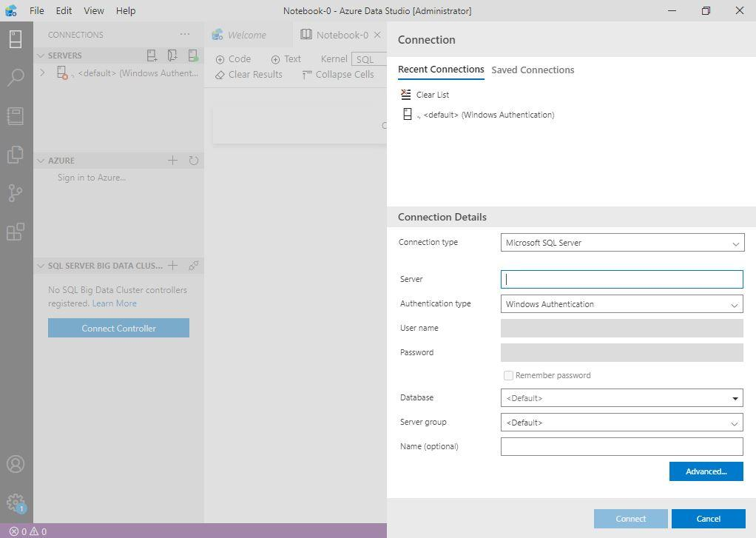The image size is (756, 538).
Task: Add a Big Data Cluster controller plus icon
Action: [x=172, y=266]
